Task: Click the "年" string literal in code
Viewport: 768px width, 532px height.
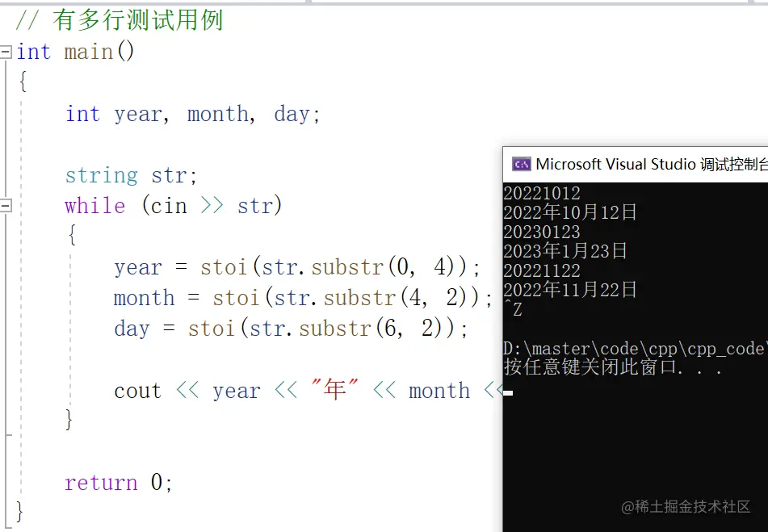Action: (335, 390)
